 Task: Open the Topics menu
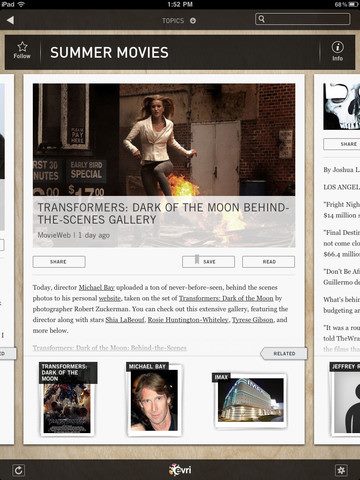173,21
